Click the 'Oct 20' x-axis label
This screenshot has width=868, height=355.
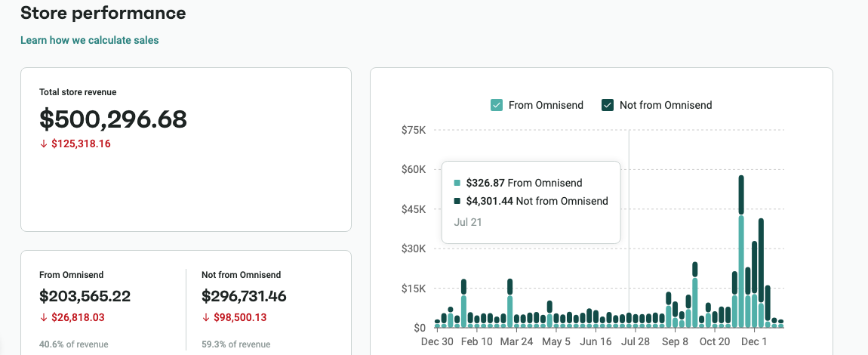pyautogui.click(x=714, y=341)
